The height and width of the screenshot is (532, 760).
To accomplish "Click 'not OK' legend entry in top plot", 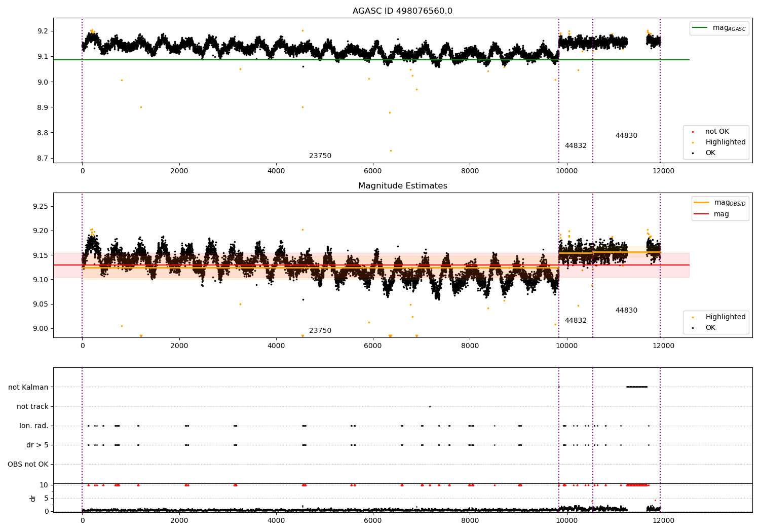I will coord(717,132).
